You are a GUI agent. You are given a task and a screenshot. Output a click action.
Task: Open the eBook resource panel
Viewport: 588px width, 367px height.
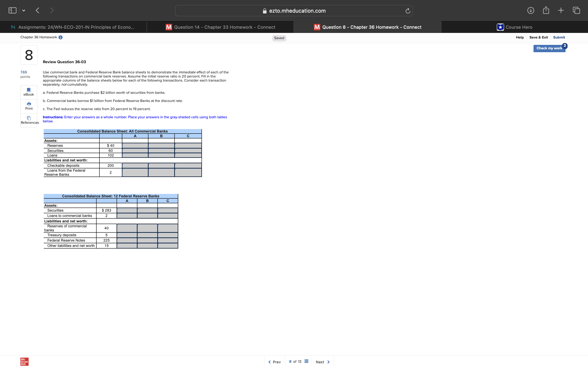click(29, 92)
